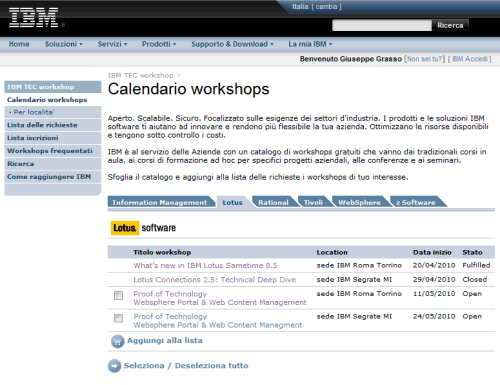Image resolution: width=500 pixels, height=385 pixels.
Task: Switch to the Information Management tab
Action: coord(160,202)
